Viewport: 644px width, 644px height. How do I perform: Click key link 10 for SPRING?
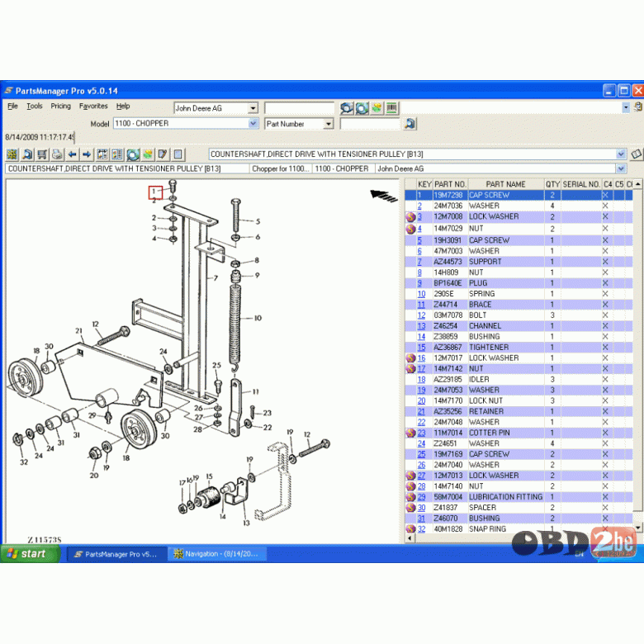(x=421, y=294)
